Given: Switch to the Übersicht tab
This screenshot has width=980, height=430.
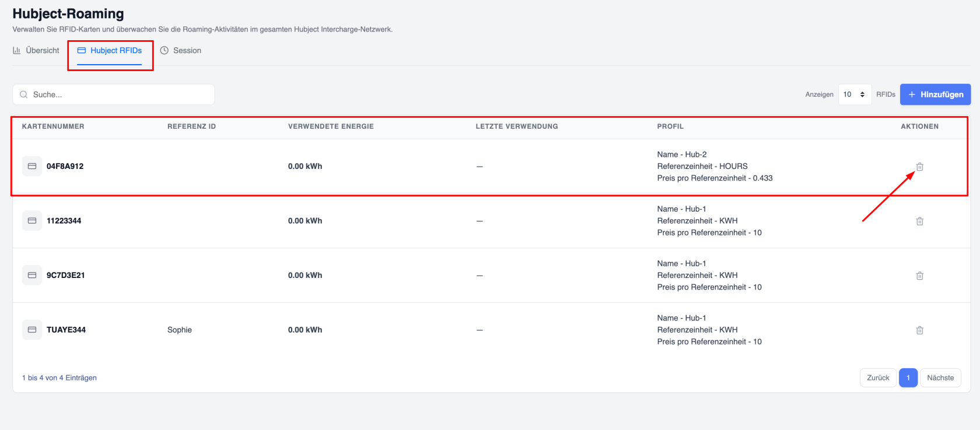Looking at the screenshot, I should pos(36,51).
